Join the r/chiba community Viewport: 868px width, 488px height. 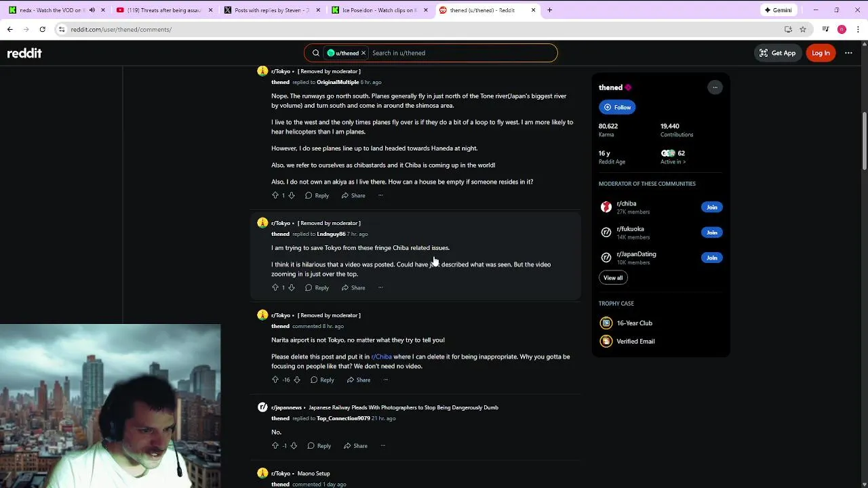click(x=711, y=207)
